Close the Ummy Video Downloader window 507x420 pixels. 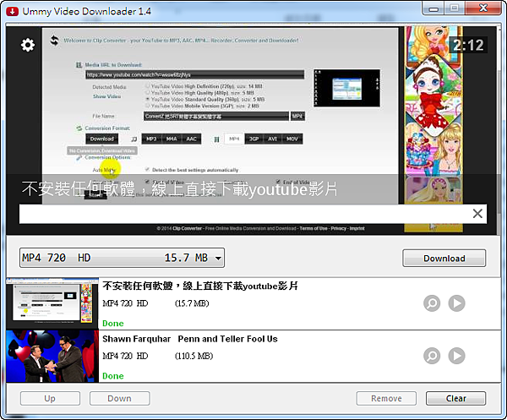[x=483, y=8]
